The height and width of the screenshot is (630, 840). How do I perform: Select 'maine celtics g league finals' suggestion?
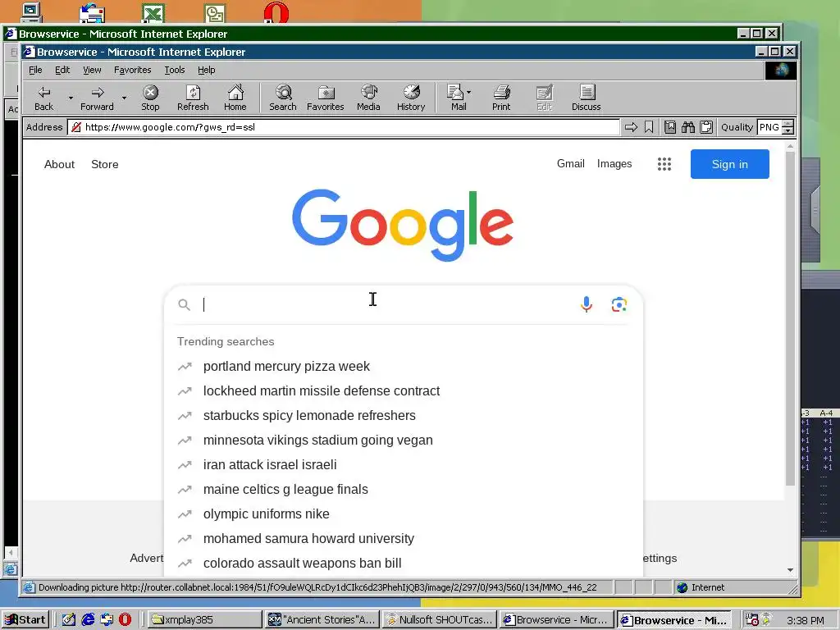click(404, 490)
